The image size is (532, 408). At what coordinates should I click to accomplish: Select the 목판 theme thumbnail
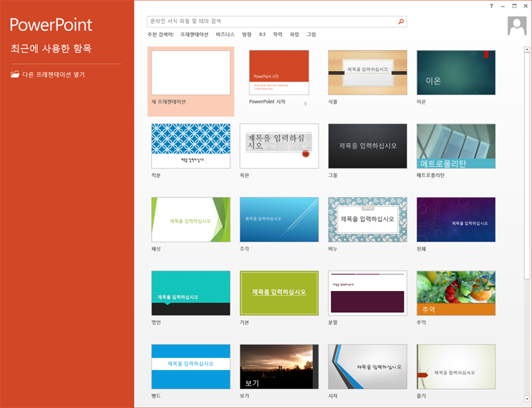(279, 146)
